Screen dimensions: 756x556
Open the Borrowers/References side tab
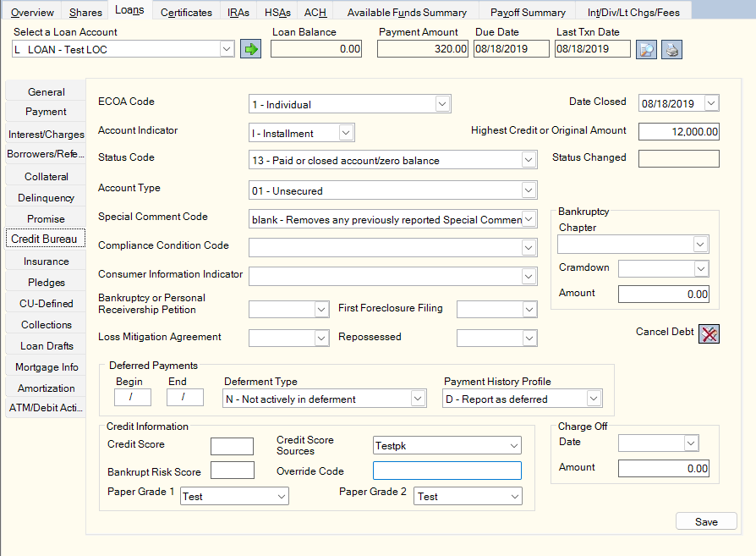(x=46, y=154)
